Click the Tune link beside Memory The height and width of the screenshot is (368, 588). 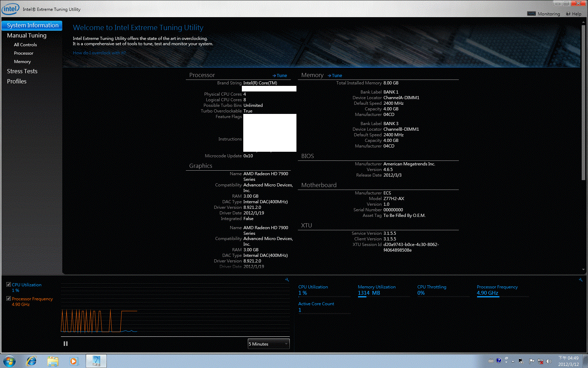pos(335,75)
